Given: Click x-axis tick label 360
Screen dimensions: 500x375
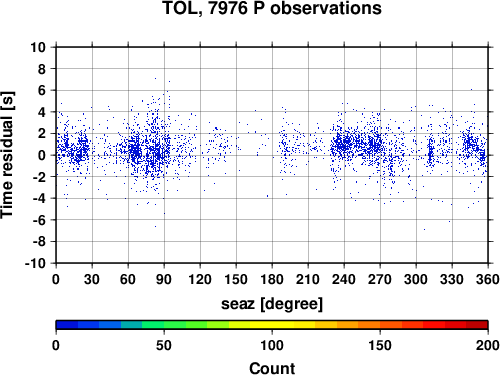Looking at the screenshot, I should click(x=488, y=279).
